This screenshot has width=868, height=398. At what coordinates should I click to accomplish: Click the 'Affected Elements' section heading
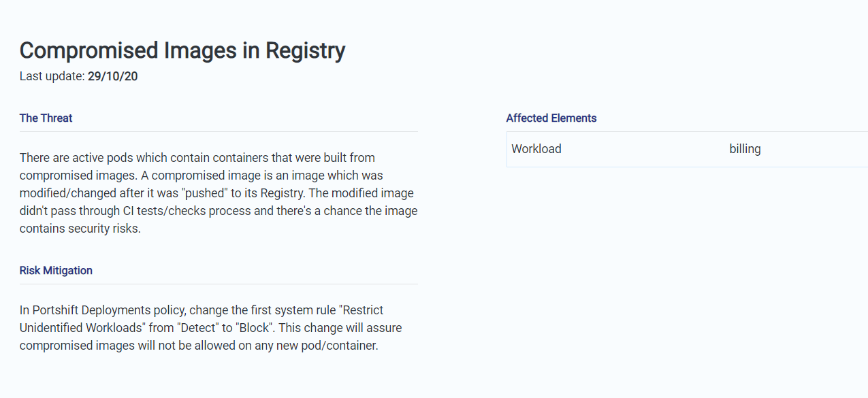tap(551, 118)
